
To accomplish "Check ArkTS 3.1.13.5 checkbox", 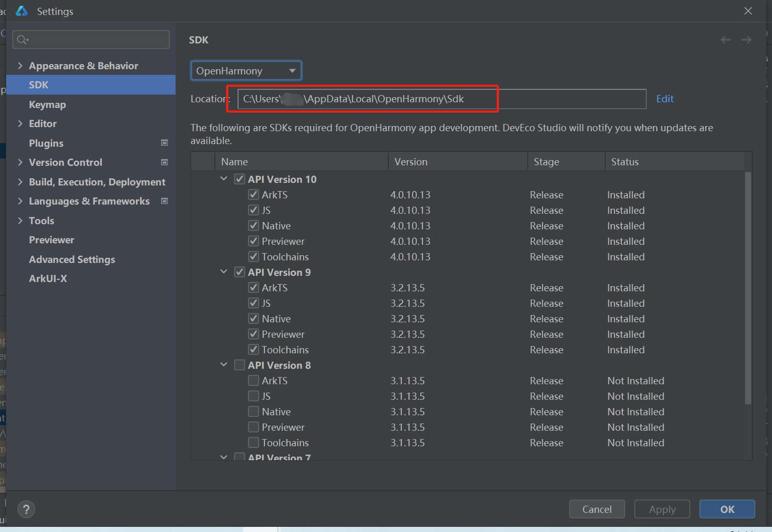I will pyautogui.click(x=254, y=381).
